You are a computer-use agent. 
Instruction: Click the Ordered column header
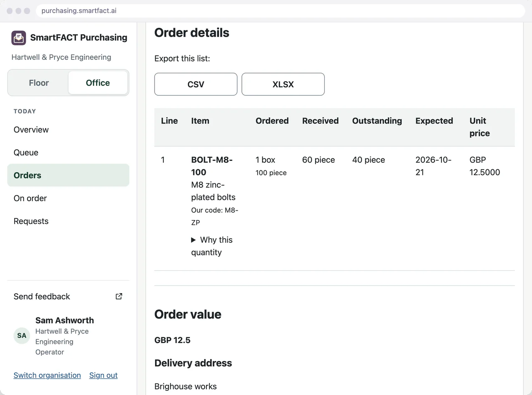tap(272, 121)
